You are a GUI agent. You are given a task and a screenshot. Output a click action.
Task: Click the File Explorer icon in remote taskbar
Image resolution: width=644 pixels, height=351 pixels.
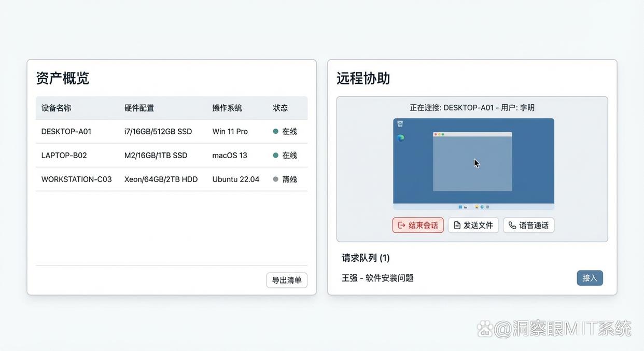[477, 207]
